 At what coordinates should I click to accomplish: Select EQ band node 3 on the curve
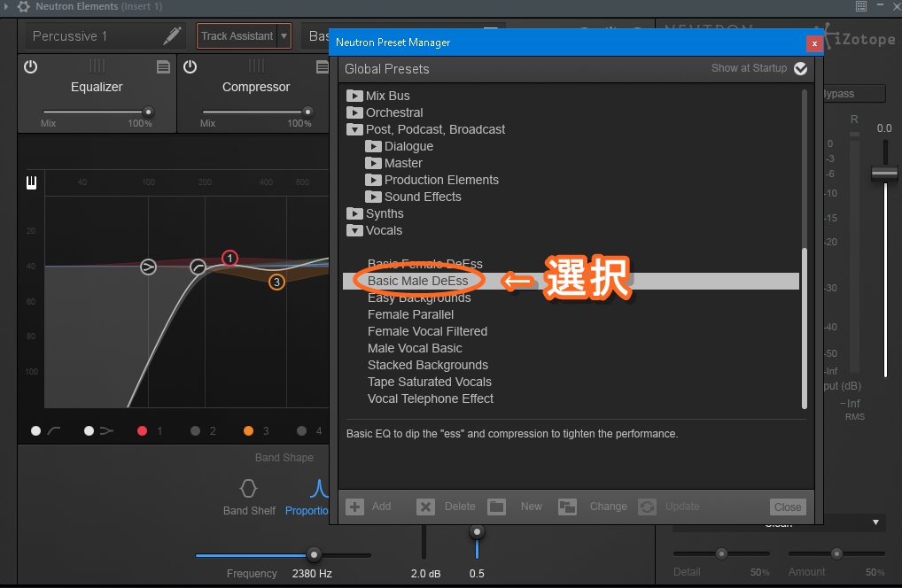pos(276,282)
